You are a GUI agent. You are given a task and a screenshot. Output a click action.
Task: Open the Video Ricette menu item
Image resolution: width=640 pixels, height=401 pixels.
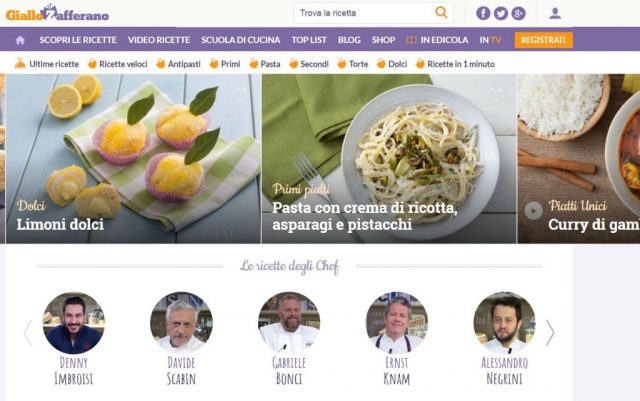[x=159, y=40]
